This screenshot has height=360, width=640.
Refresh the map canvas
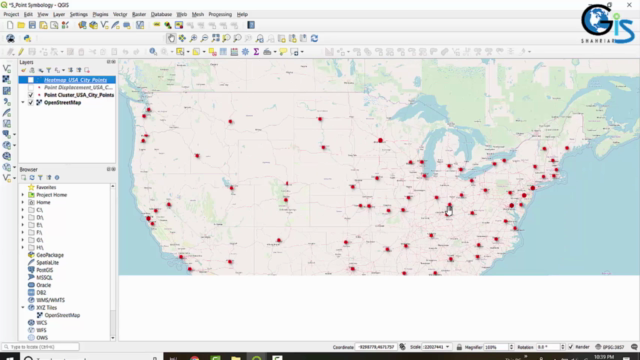coord(314,38)
